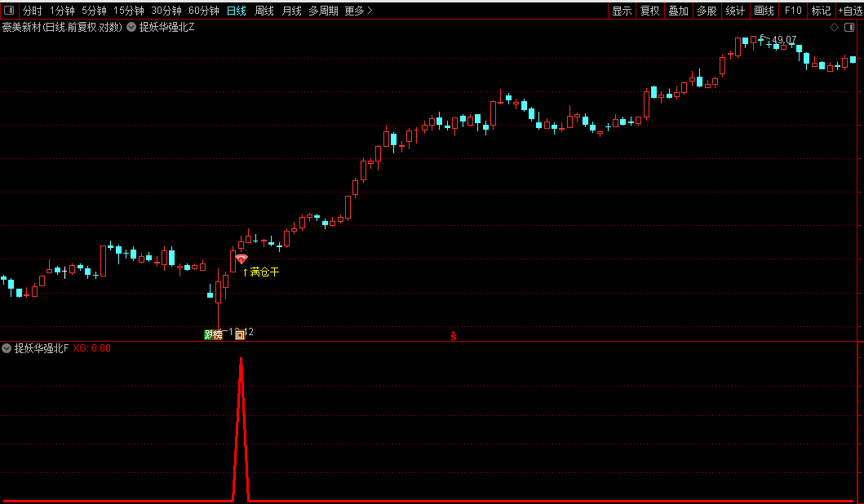The image size is (864, 504).
Task: Toggle the left sidebar panel icon
Action: (9, 10)
